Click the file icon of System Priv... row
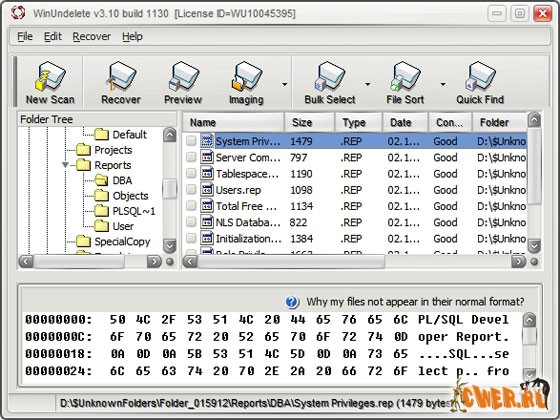Screen dimensions: 560x420 tap(207, 141)
